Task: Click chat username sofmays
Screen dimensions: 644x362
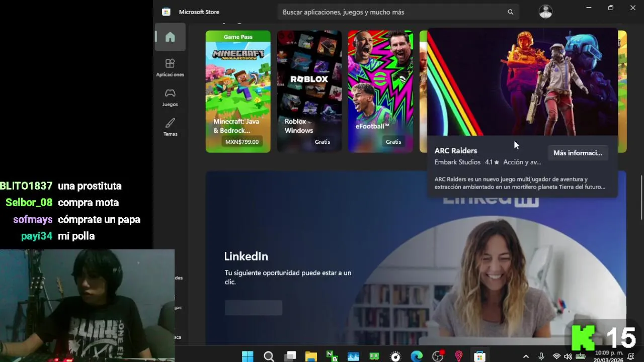Action: click(33, 219)
